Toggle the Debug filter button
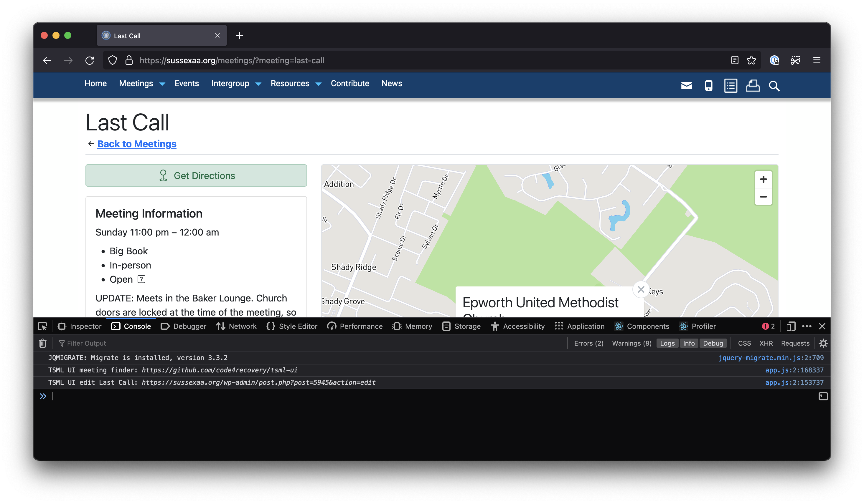 click(x=713, y=343)
